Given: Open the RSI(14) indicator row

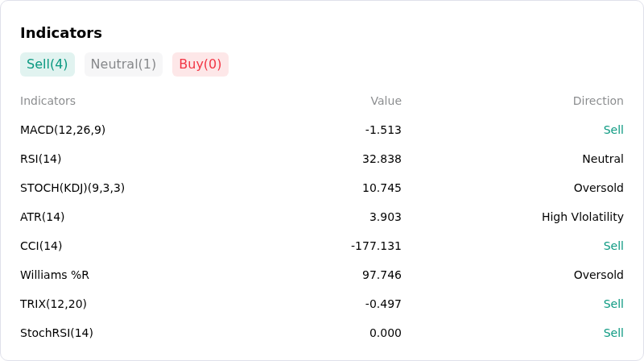Looking at the screenshot, I should 321,159.
